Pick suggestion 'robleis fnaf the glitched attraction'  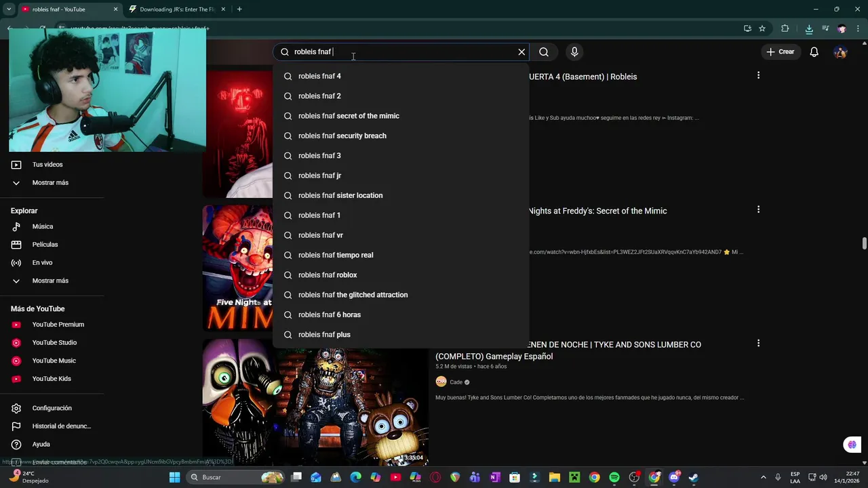point(401,295)
